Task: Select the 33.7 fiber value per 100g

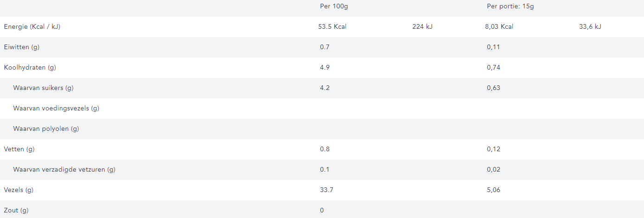Action: pos(326,190)
